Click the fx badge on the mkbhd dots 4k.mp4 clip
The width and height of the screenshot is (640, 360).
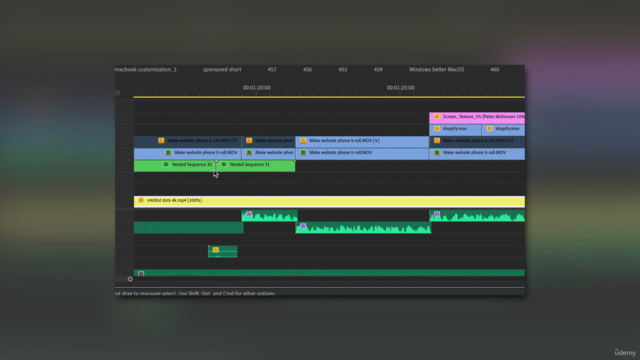141,200
